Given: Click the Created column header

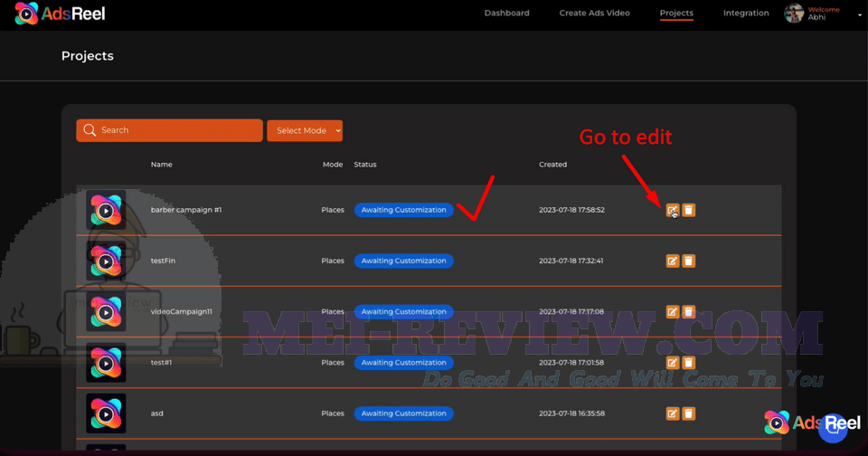Looking at the screenshot, I should pyautogui.click(x=552, y=165).
